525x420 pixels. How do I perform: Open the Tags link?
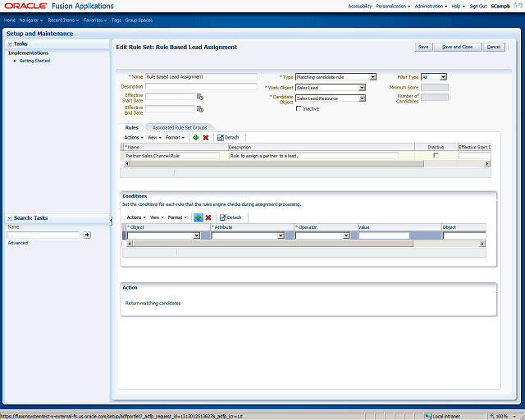(116, 21)
